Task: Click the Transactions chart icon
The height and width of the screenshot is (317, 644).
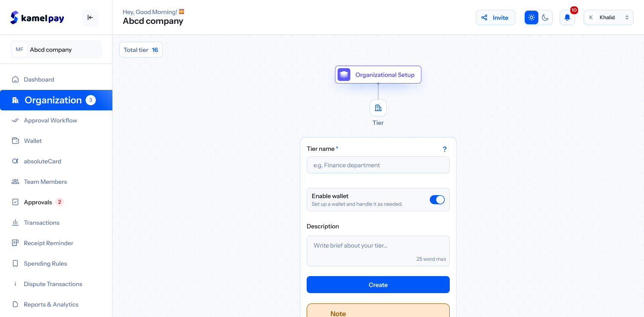Action: (x=15, y=222)
